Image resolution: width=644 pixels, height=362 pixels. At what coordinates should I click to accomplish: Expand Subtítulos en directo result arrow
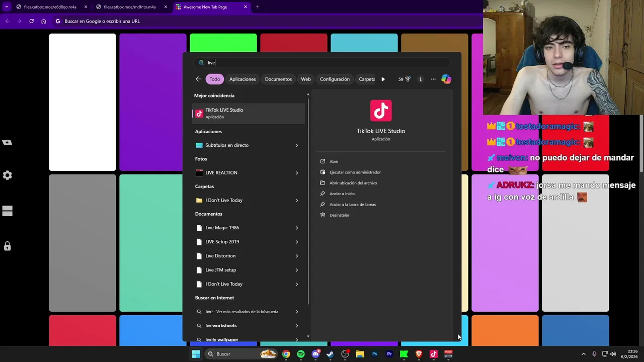tap(297, 145)
